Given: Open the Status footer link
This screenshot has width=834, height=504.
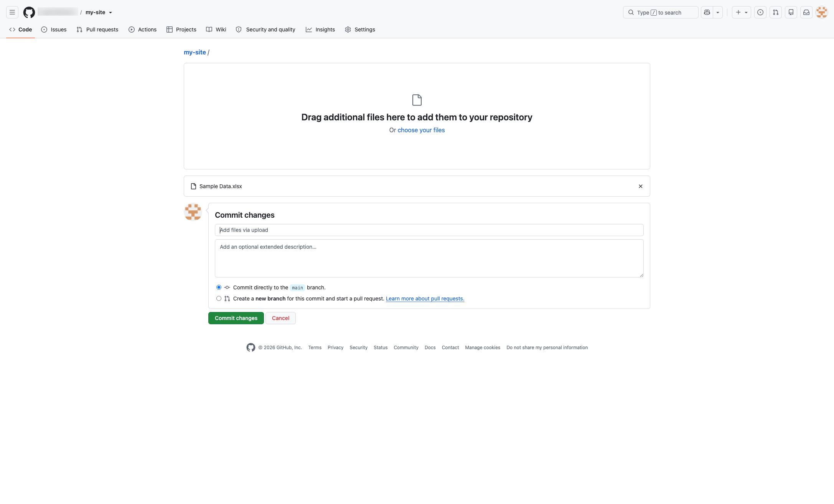Looking at the screenshot, I should tap(381, 348).
